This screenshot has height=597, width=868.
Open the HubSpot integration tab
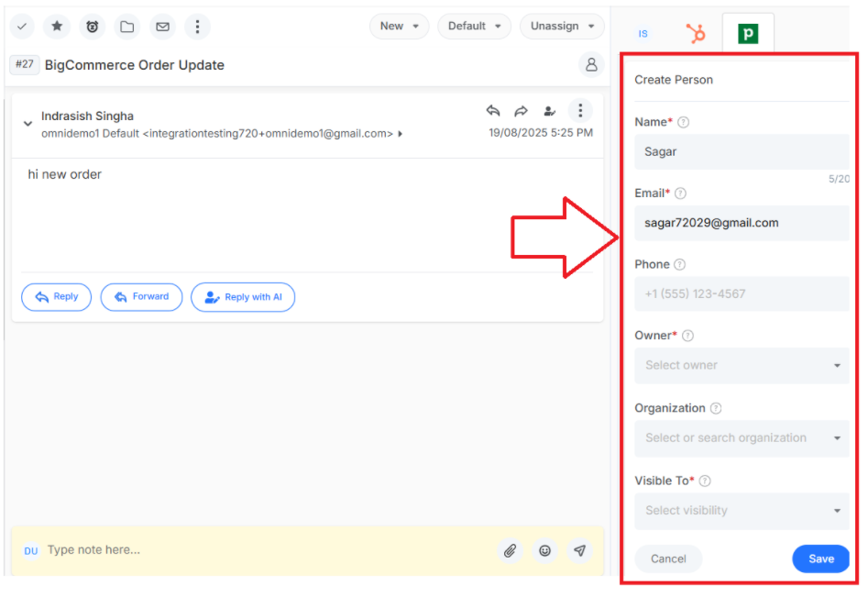696,33
